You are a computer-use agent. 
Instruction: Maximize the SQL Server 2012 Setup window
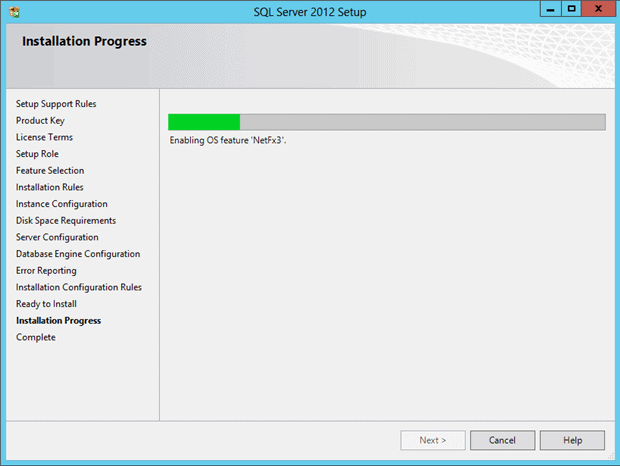coord(571,9)
